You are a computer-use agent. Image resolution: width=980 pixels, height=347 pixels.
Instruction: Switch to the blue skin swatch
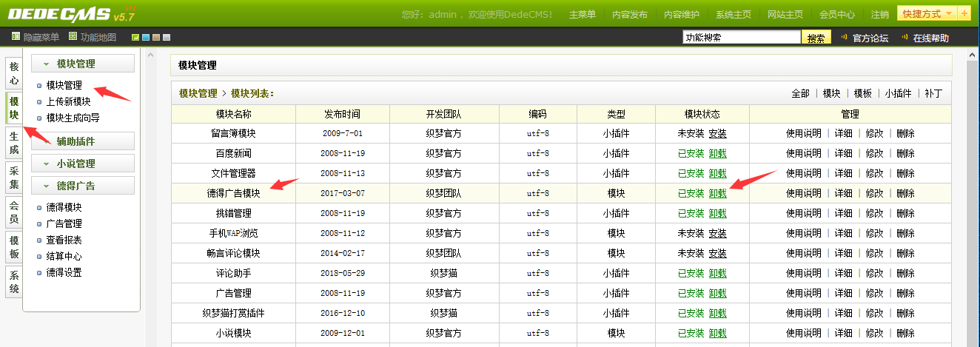tap(146, 38)
